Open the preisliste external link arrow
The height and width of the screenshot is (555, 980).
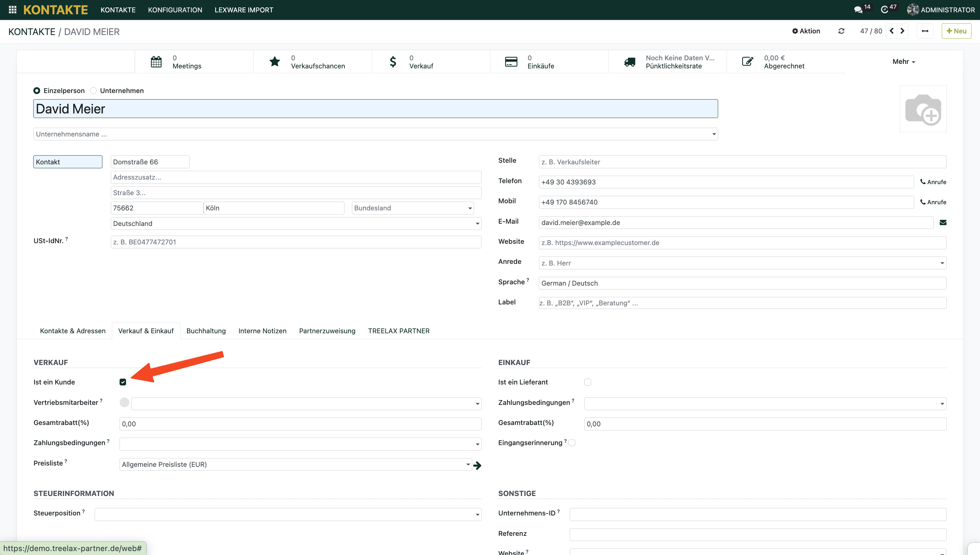click(477, 465)
